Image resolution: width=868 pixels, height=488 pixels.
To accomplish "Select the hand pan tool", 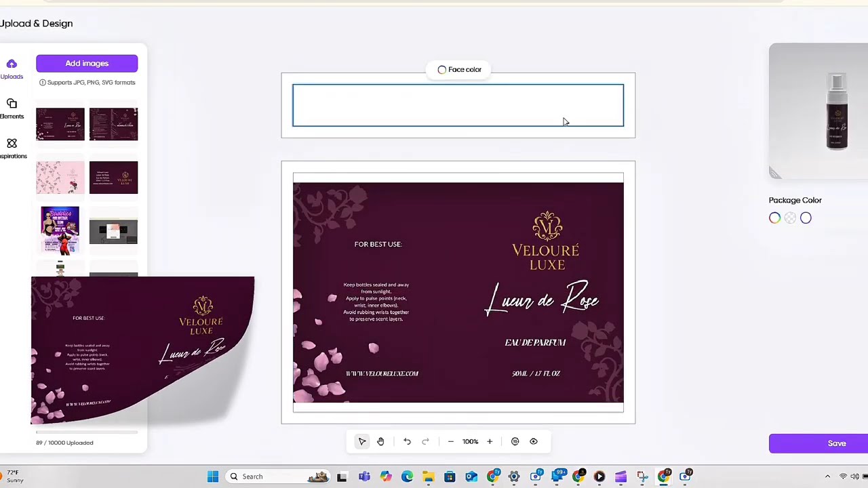I will click(380, 441).
